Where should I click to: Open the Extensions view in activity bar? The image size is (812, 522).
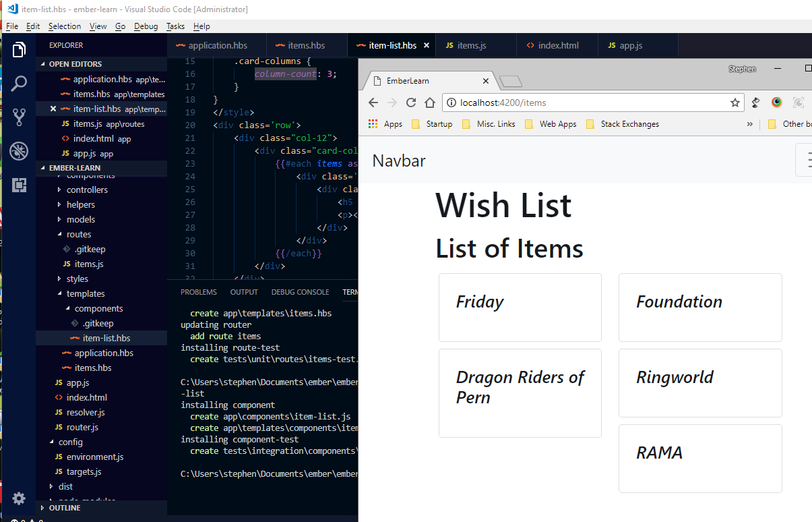coord(19,185)
